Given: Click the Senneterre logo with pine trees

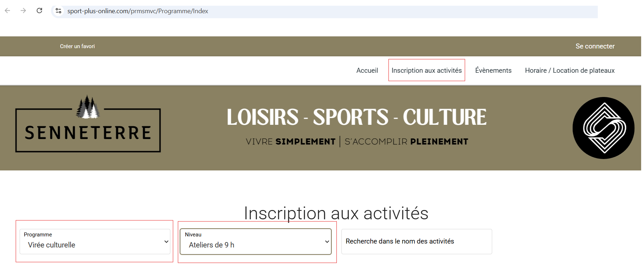Looking at the screenshot, I should click(88, 125).
